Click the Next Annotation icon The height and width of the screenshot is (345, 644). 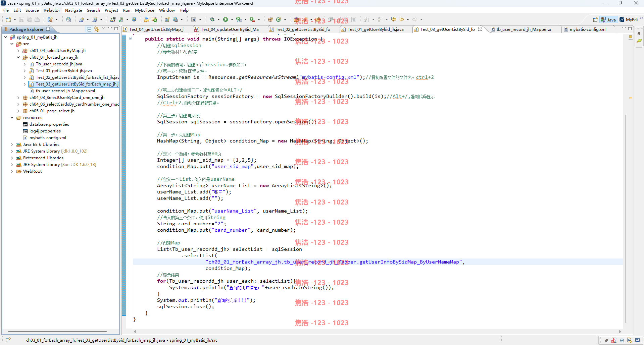366,19
